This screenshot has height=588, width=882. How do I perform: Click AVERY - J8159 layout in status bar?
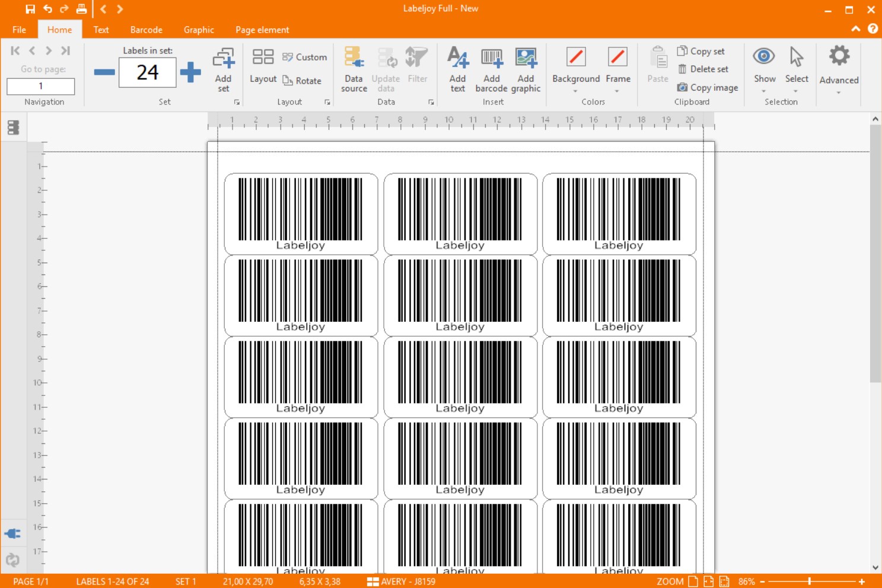click(x=402, y=581)
